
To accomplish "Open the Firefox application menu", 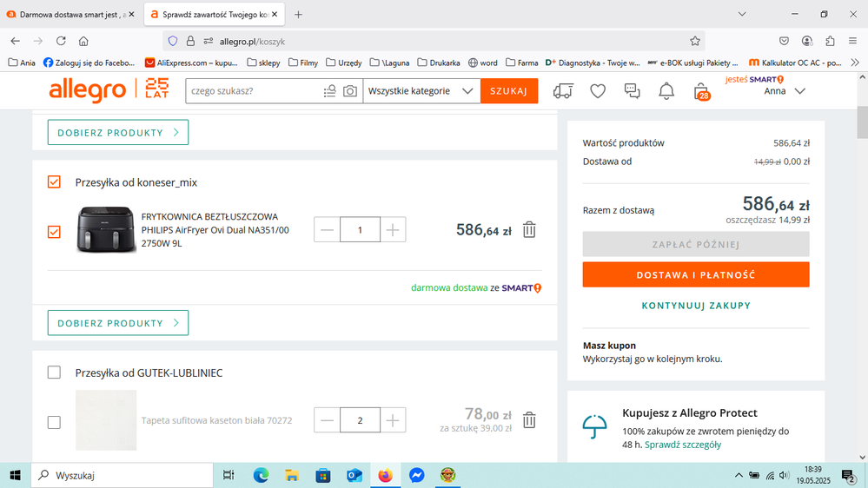I will [852, 41].
